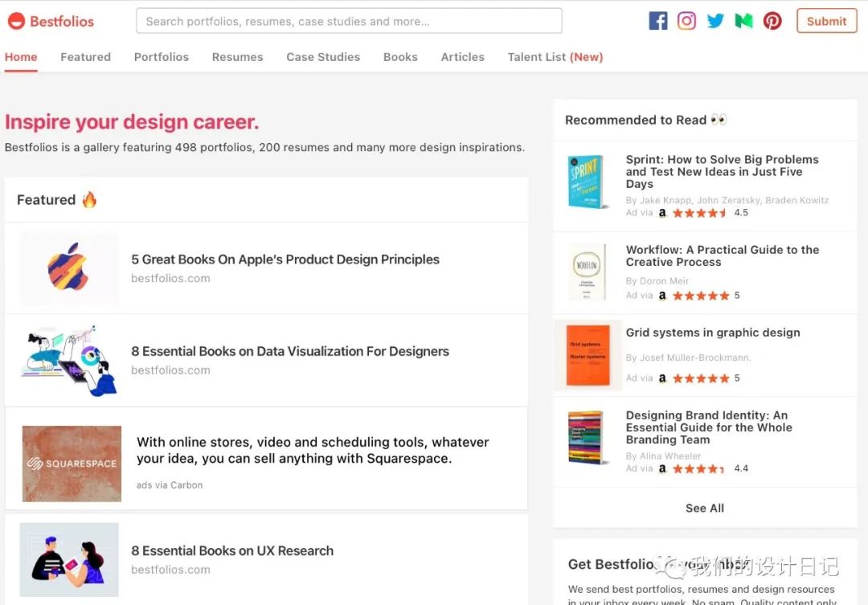The image size is (868, 605).
Task: Click See All recommended books
Action: pyautogui.click(x=705, y=508)
